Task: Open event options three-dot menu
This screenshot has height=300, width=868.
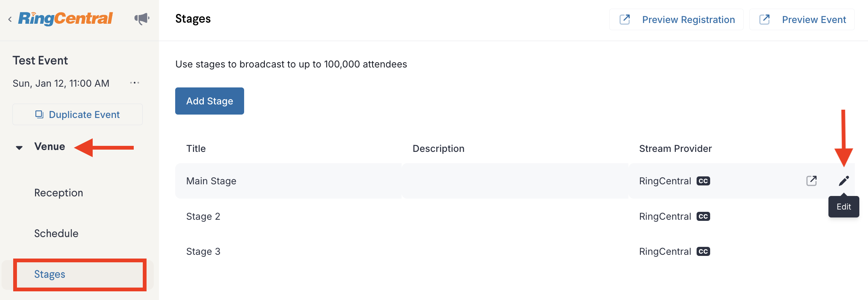Action: [x=134, y=83]
